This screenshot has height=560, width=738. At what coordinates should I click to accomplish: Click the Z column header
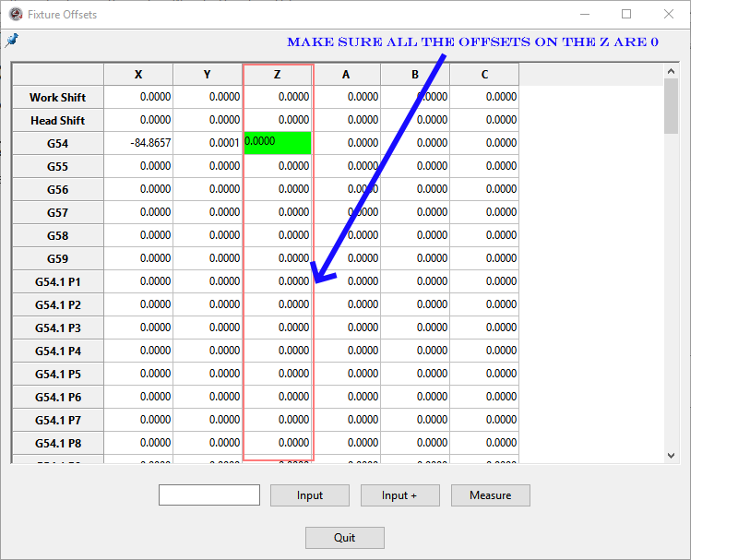tap(278, 75)
